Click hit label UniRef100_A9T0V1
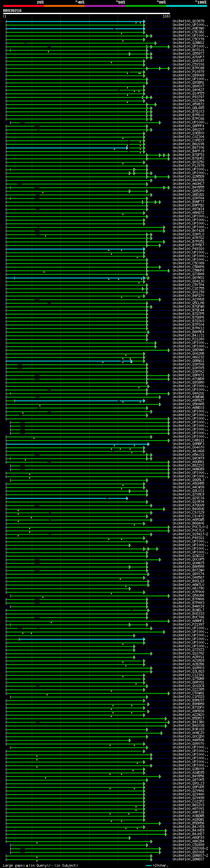This screenshot has height=868, width=210. 188,809
